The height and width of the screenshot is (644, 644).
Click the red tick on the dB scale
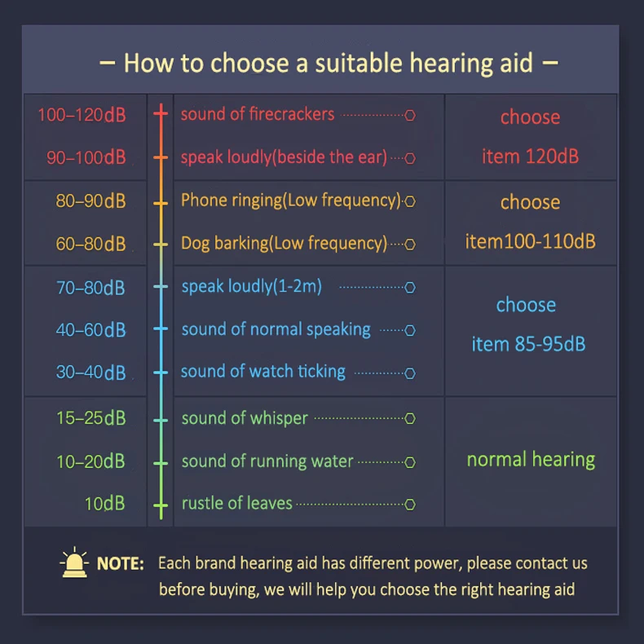[161, 112]
